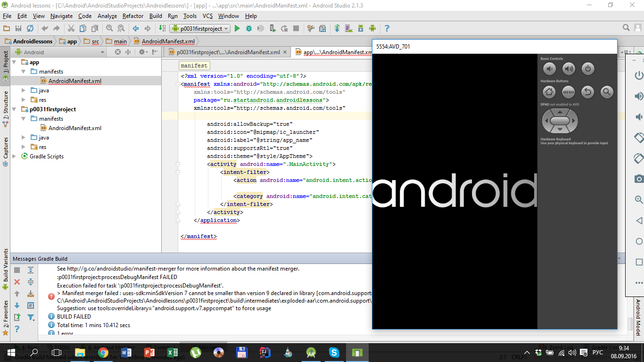Toggle the 7: Structure side panel
The width and height of the screenshot is (644, 362).
coord(5,108)
